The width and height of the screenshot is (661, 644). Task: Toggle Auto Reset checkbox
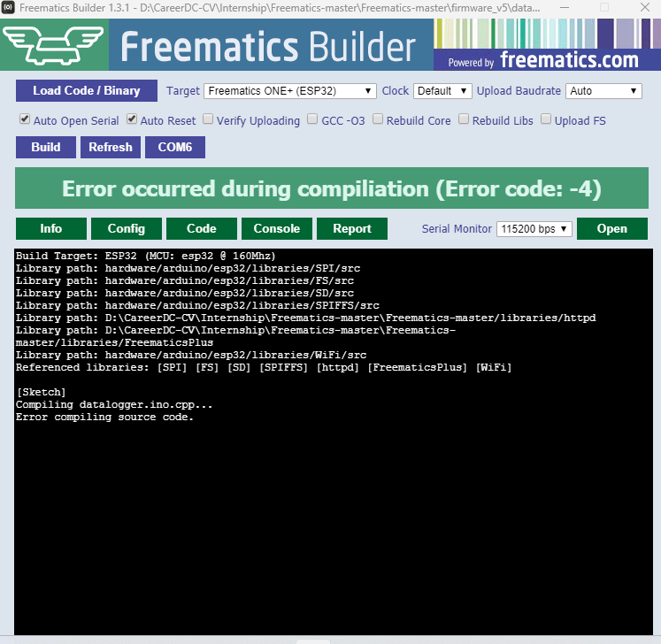coord(132,119)
